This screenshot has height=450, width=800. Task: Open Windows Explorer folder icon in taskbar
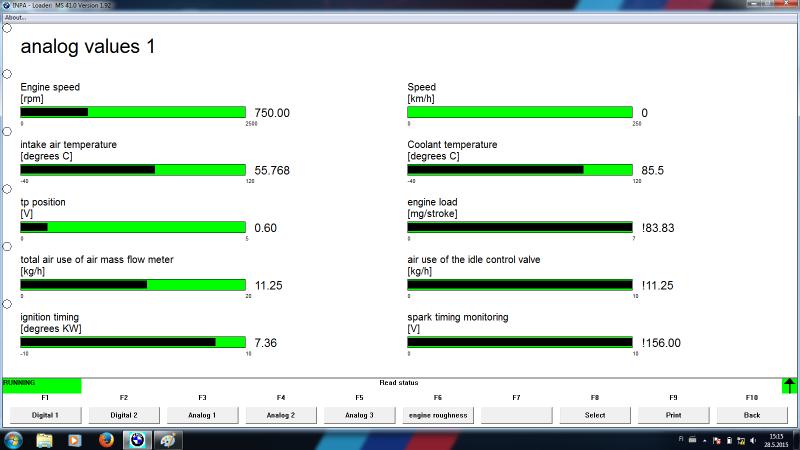[x=45, y=439]
